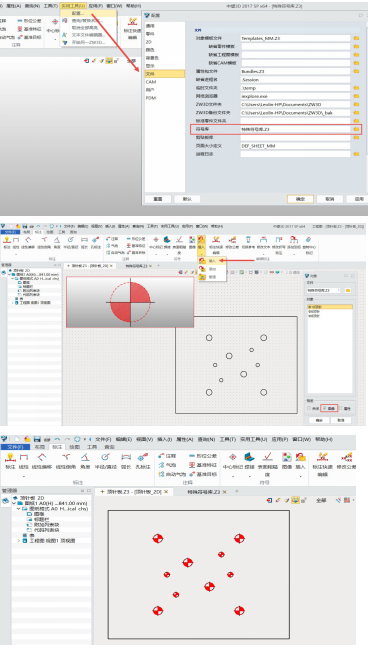Open the file dropdown showing 特殊符号库.Z3
Image resolution: width=368 pixels, height=651 pixels.
(324, 290)
